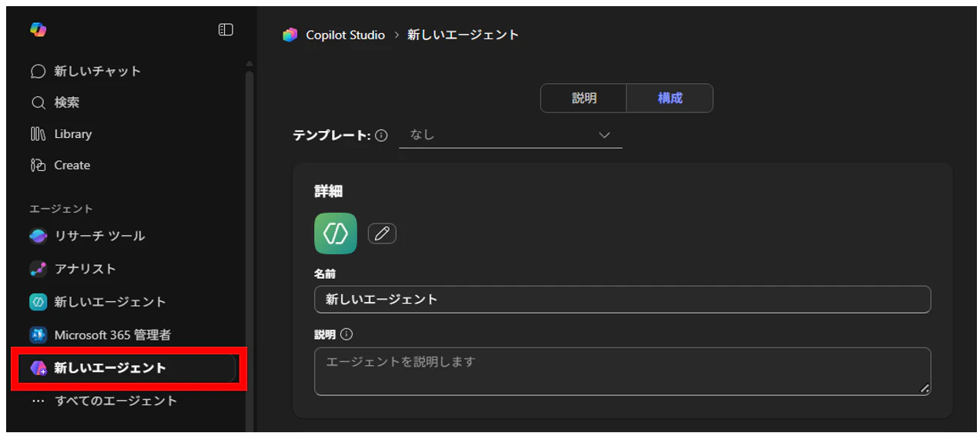Viewport: 980px width, 433px height.
Task: Click the 新しいエージェント breadcrumb
Action: (463, 35)
